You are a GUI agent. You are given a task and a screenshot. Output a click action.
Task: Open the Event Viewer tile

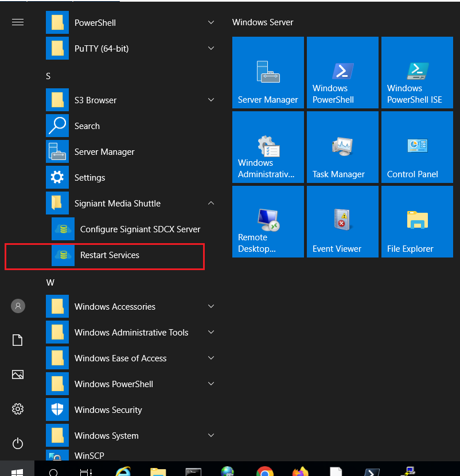(342, 222)
